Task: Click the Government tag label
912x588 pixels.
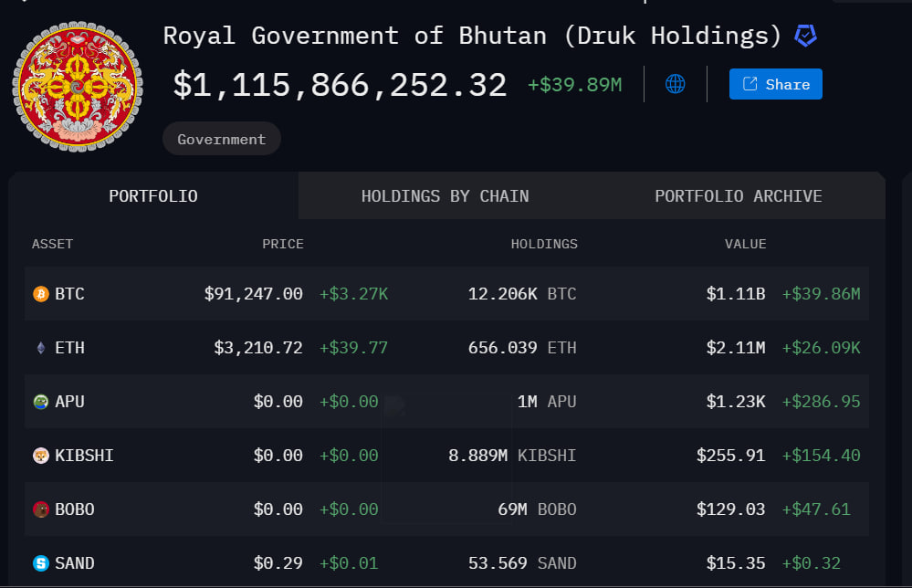Action: coord(222,140)
